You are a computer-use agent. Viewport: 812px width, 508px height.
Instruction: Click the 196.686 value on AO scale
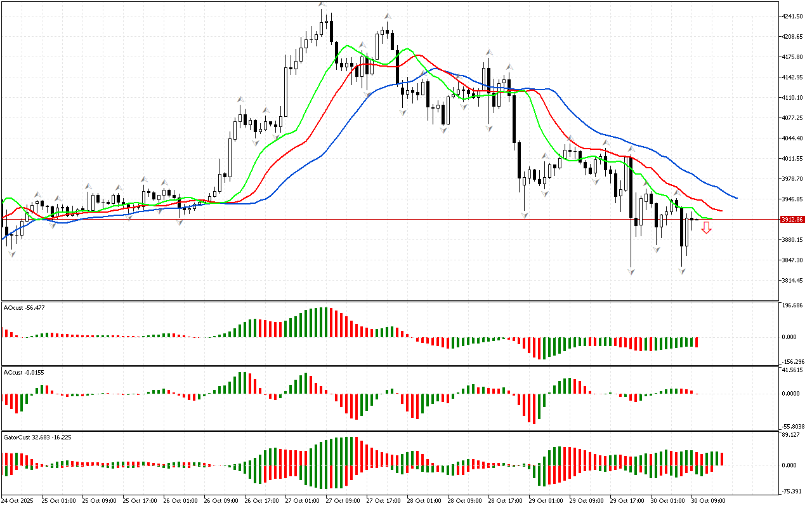click(794, 305)
